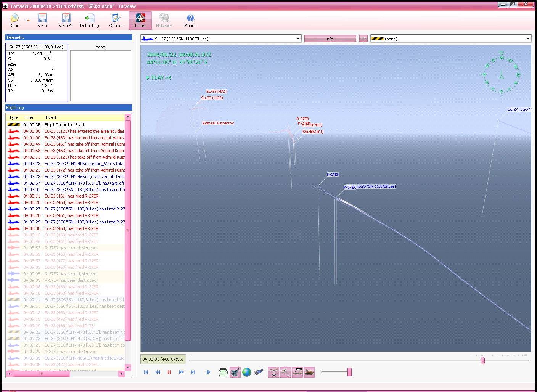This screenshot has width=537, height=392.
Task: Click the About help icon
Action: tap(190, 21)
